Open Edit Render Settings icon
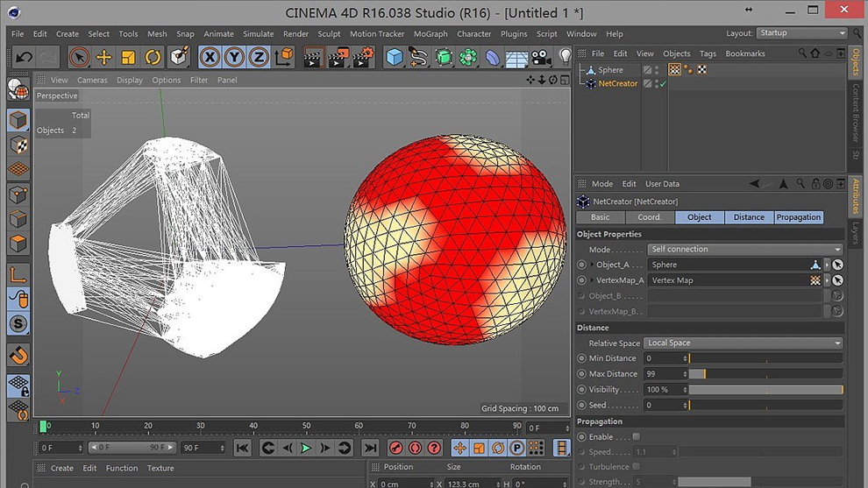The height and width of the screenshot is (488, 868). (363, 57)
